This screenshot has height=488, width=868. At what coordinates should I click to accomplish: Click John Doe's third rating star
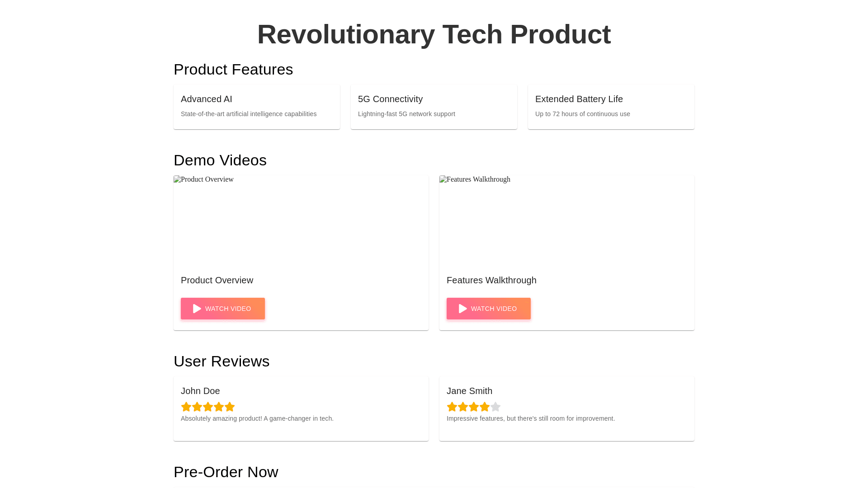click(x=208, y=407)
